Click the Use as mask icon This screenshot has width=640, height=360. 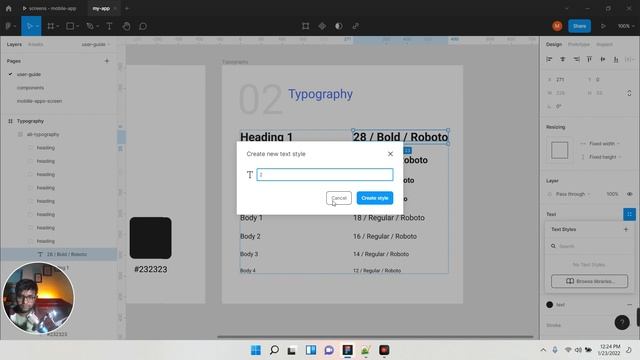(x=339, y=26)
